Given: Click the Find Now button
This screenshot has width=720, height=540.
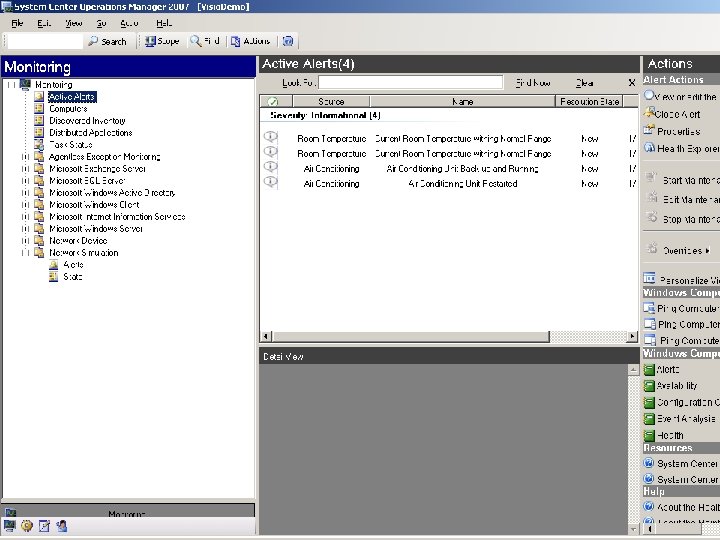Looking at the screenshot, I should 533,83.
